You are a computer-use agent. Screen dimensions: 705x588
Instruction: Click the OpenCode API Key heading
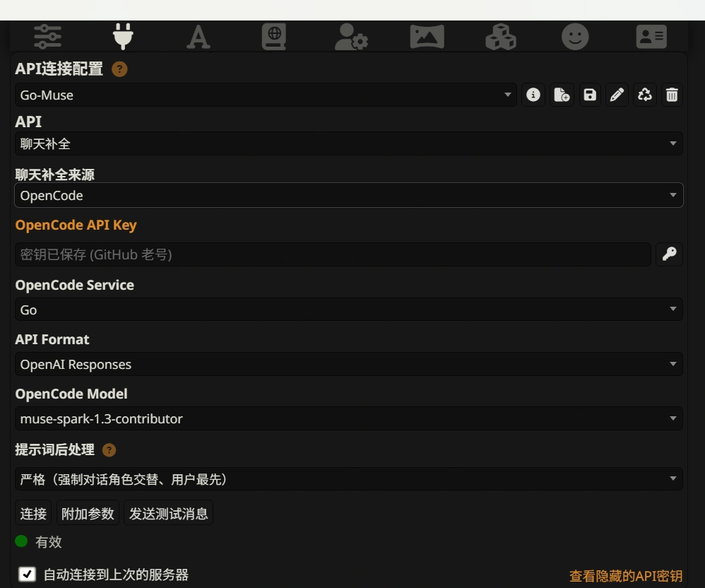pyautogui.click(x=76, y=225)
